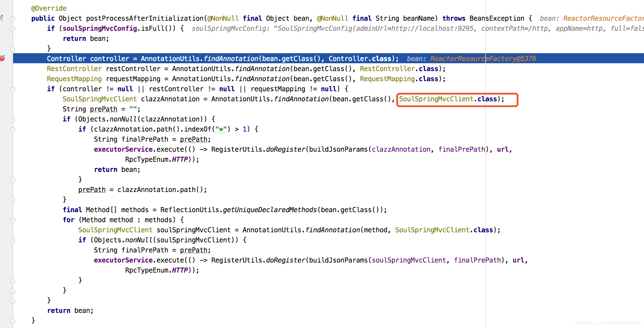Click the restController variable declaration
This screenshot has height=328, width=644.
tap(133, 69)
